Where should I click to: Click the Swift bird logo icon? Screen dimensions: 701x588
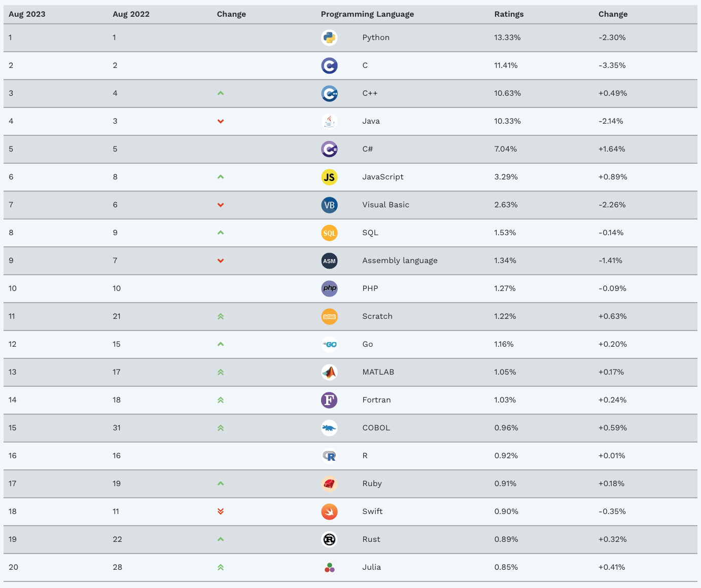point(329,511)
